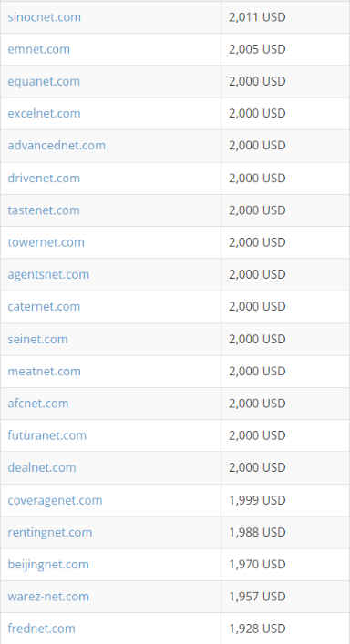Click futuranet.com link
350x644 pixels.
click(x=47, y=435)
